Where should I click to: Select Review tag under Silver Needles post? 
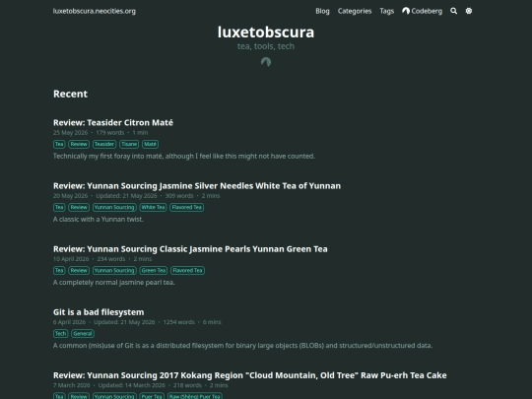(x=79, y=207)
